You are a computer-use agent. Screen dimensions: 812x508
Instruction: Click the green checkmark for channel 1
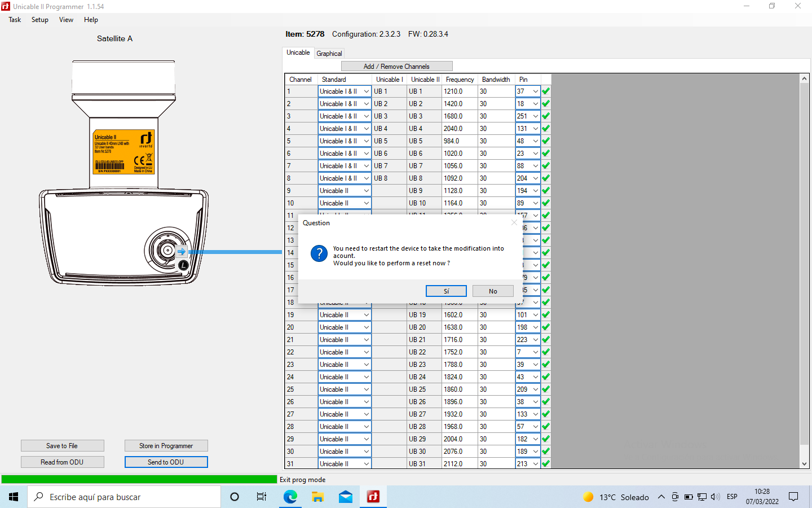point(546,91)
